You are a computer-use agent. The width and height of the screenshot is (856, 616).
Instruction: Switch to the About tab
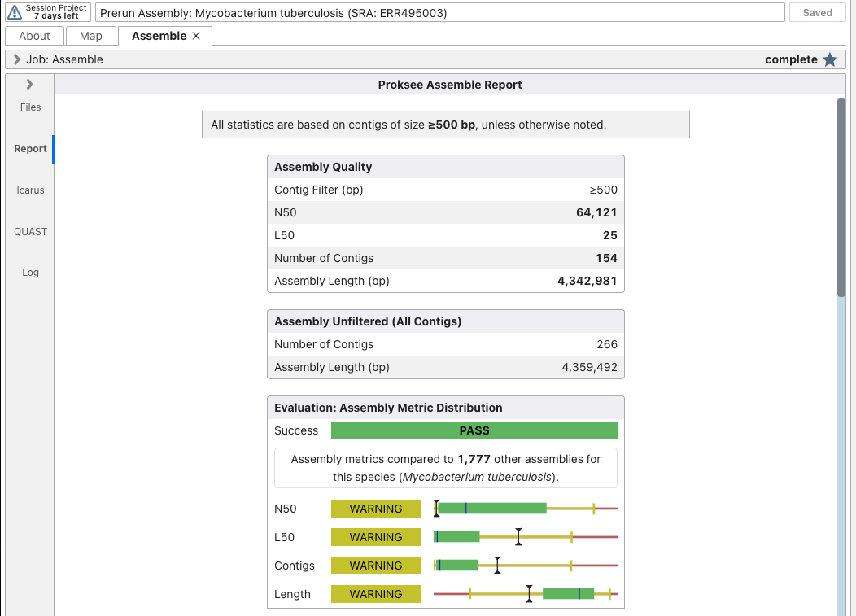click(34, 36)
